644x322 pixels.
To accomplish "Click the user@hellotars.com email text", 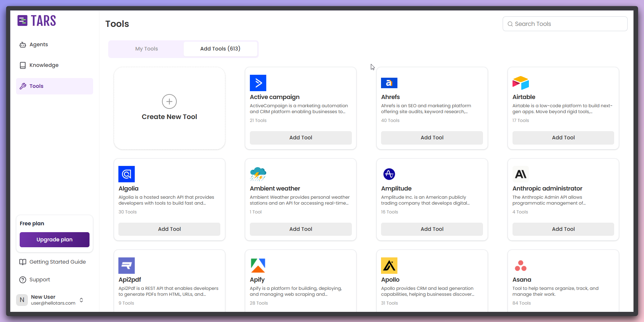I will coord(53,303).
